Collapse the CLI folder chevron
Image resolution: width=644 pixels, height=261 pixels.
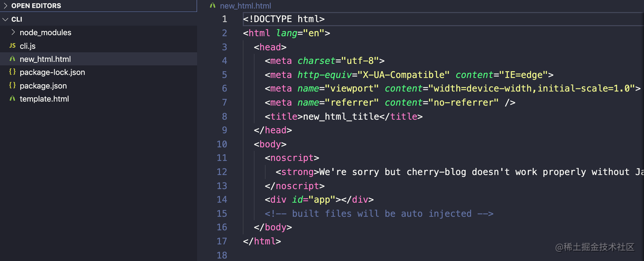[x=5, y=19]
